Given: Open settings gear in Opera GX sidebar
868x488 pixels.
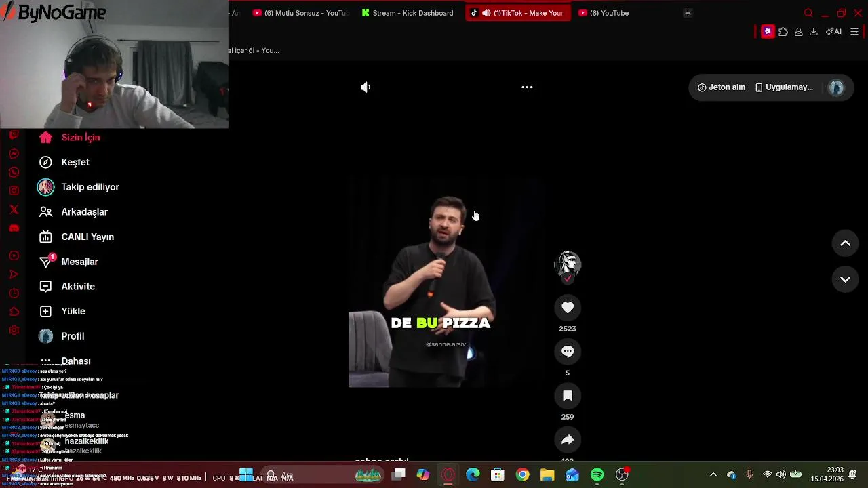Looking at the screenshot, I should click(14, 331).
